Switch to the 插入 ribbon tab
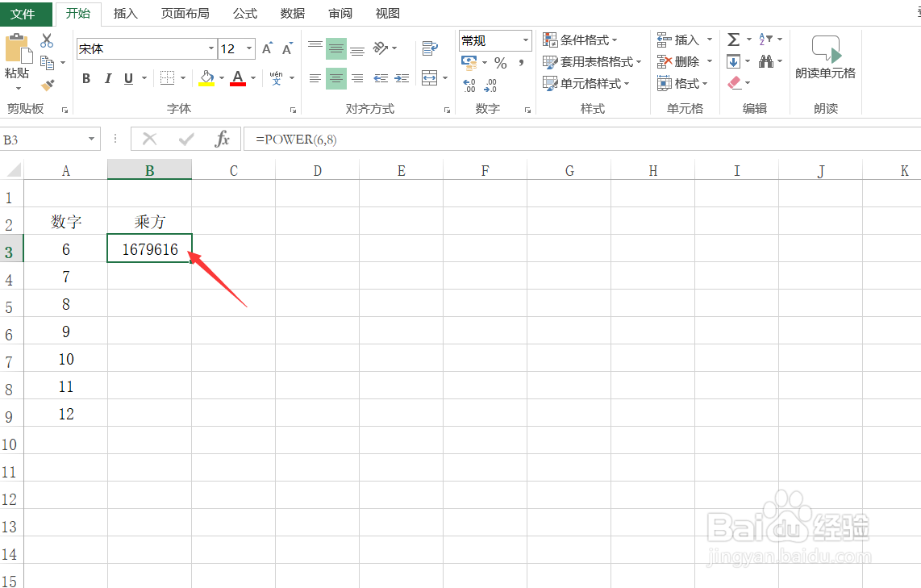The image size is (921, 588). click(125, 14)
